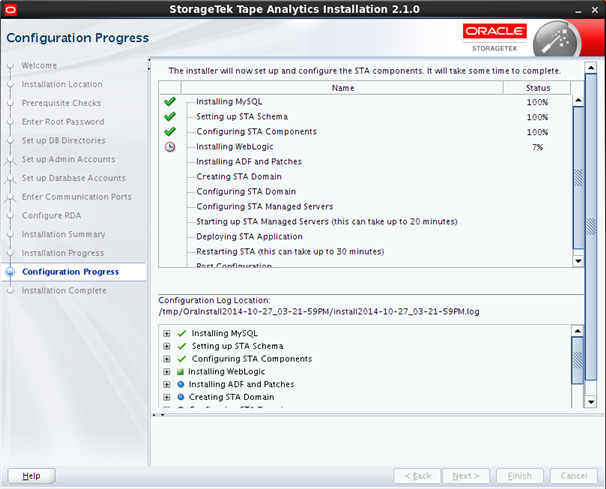Click the Finish button

click(x=520, y=476)
